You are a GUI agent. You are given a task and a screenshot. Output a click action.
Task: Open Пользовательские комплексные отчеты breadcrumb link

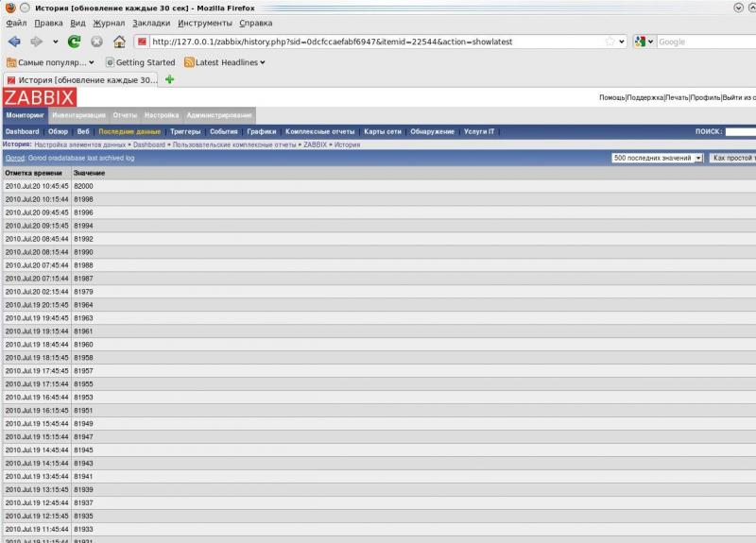[x=234, y=144]
